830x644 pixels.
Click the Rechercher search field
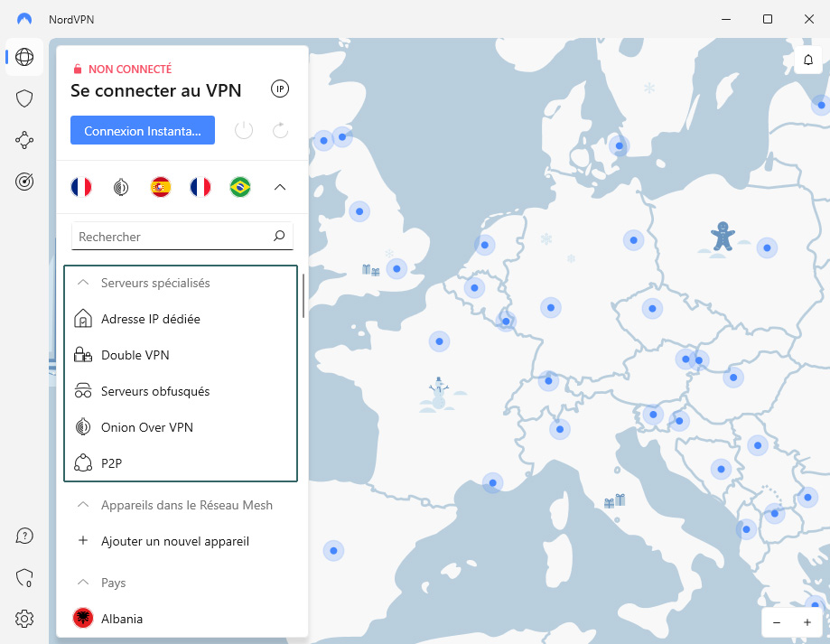pos(182,236)
